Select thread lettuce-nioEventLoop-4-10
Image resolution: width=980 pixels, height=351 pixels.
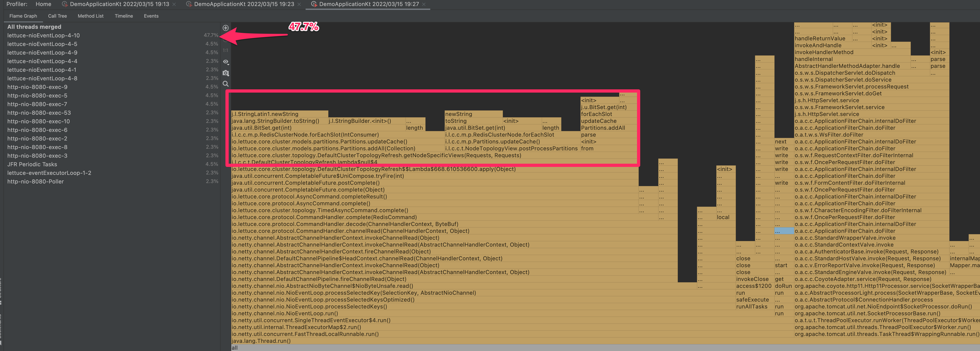tap(43, 35)
